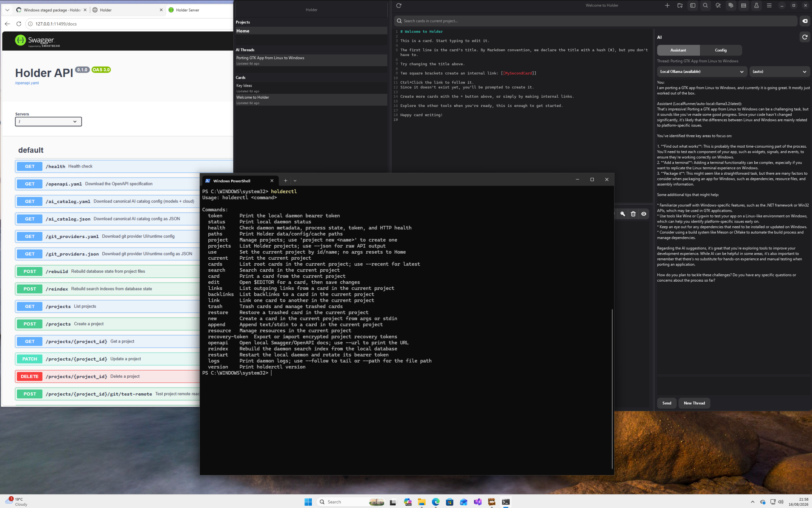Close the Holder browser tab
The height and width of the screenshot is (508, 812).
(x=161, y=10)
